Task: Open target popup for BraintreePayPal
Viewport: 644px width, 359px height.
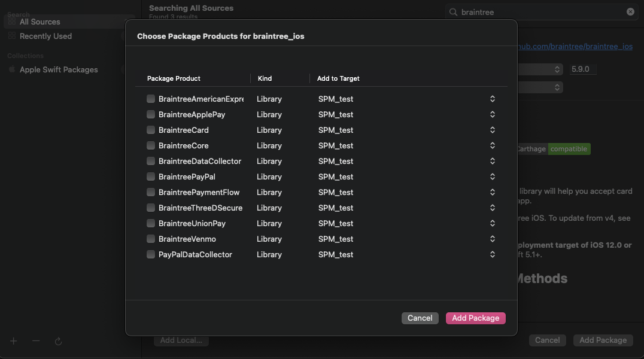Action: pyautogui.click(x=493, y=177)
